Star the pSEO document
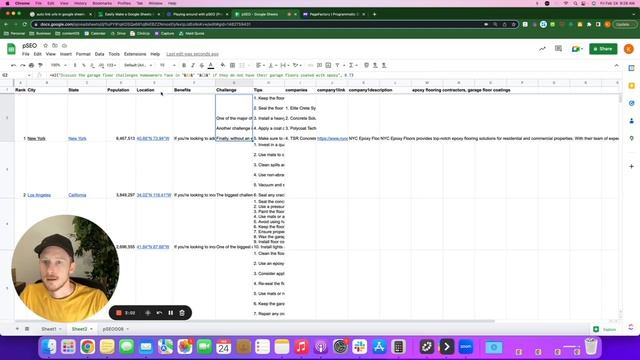This screenshot has height=360, width=640. pos(45,46)
